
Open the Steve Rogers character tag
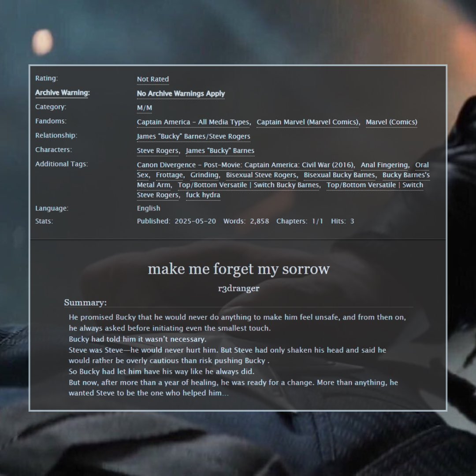(157, 151)
